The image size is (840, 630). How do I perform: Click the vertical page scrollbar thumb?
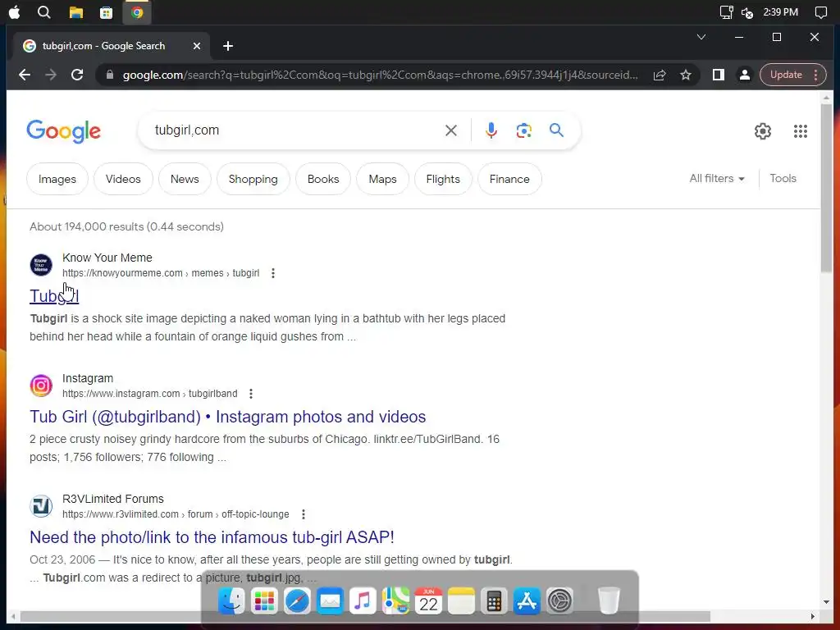click(x=826, y=188)
